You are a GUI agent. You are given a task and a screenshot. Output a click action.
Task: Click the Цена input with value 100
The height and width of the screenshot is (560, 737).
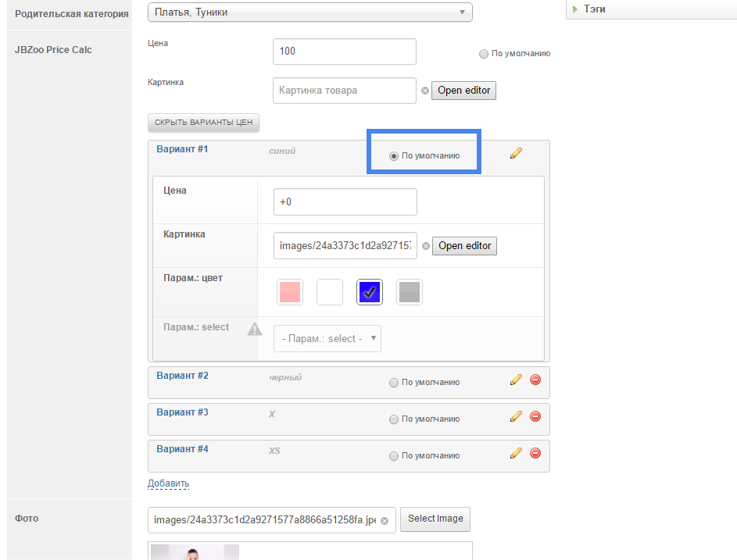pos(344,52)
